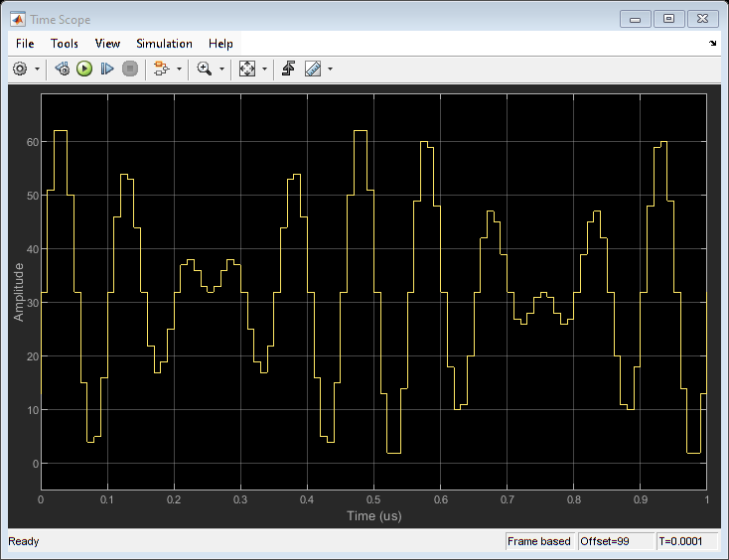Maximize the Time Scope window
The image size is (729, 560).
tap(668, 19)
